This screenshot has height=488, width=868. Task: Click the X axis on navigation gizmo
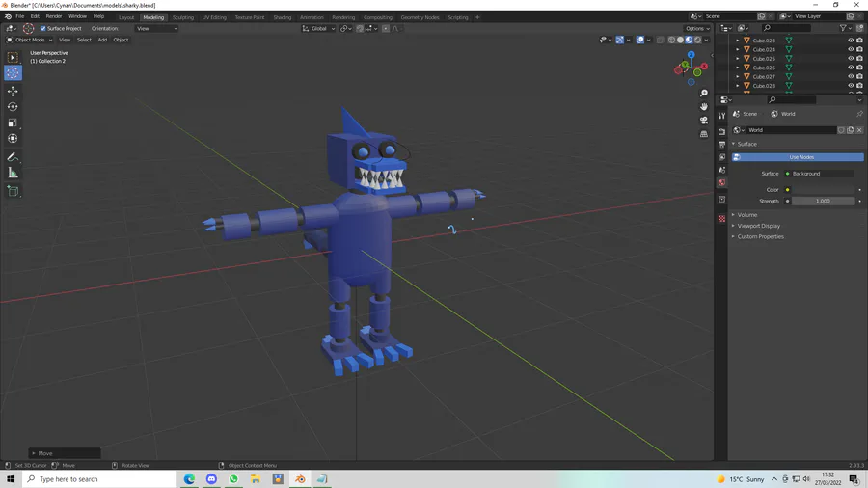click(x=704, y=67)
